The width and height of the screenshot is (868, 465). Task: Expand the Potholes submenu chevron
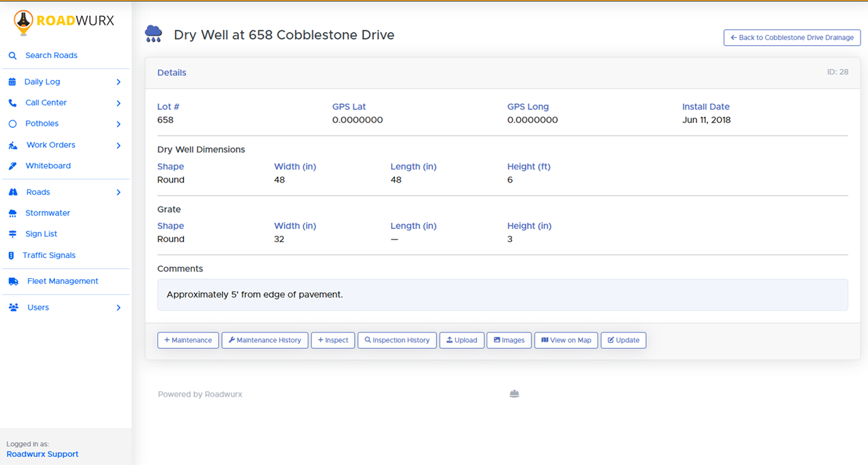118,124
